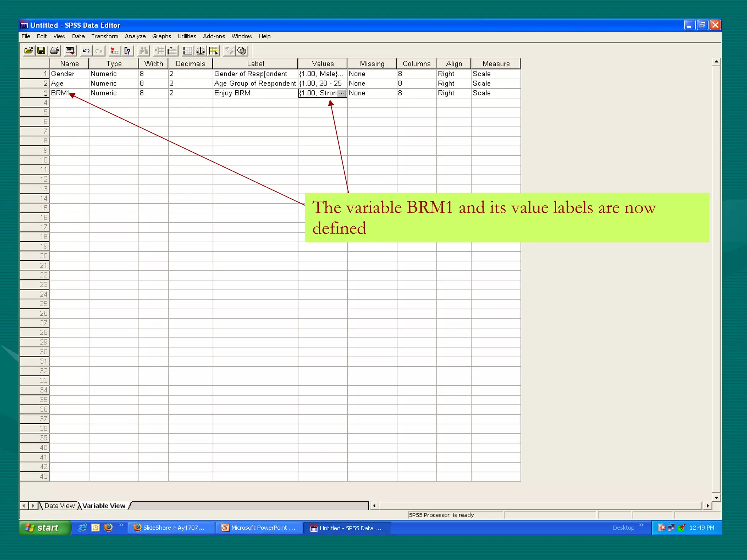The image size is (747, 560).
Task: Click the Insert Variable icon
Action: pos(172,51)
